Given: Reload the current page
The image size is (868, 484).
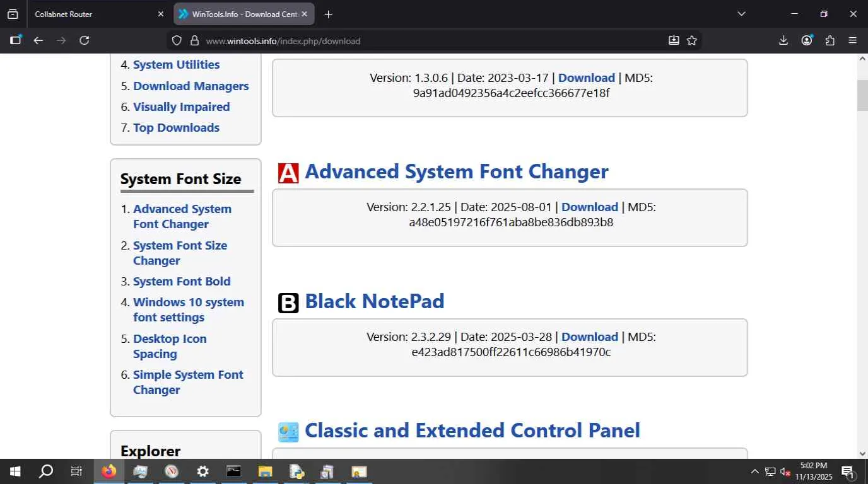Looking at the screenshot, I should (84, 40).
